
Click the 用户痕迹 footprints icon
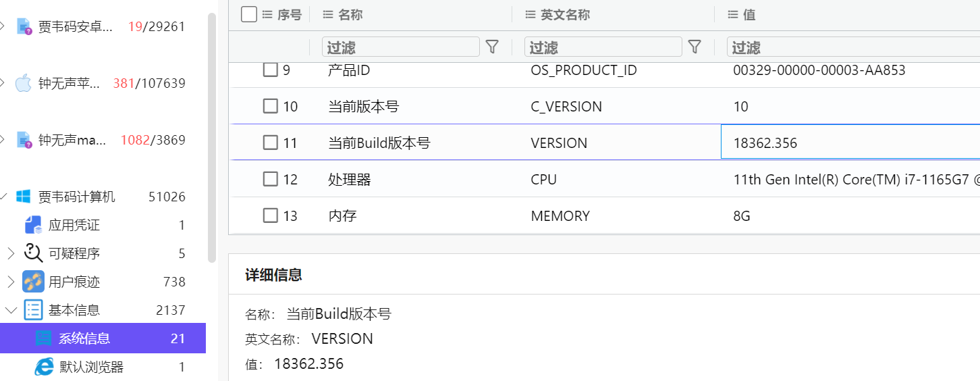[x=33, y=282]
